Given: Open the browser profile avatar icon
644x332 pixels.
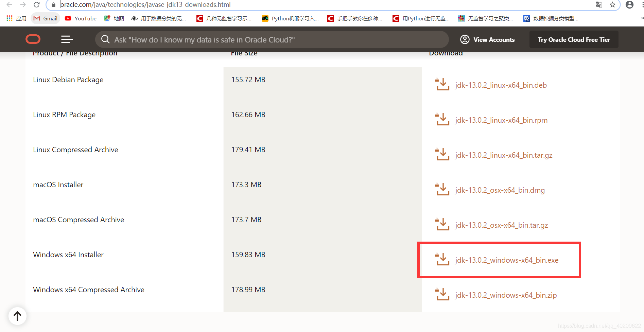Looking at the screenshot, I should pyautogui.click(x=629, y=5).
